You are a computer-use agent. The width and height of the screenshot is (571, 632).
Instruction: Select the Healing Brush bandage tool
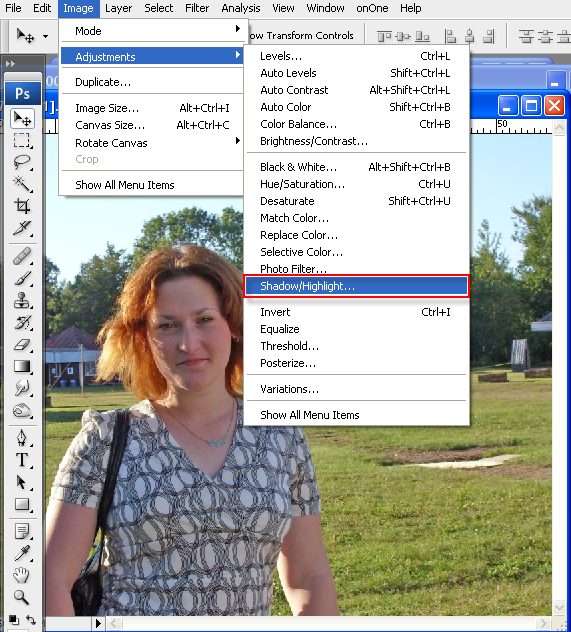click(x=22, y=256)
